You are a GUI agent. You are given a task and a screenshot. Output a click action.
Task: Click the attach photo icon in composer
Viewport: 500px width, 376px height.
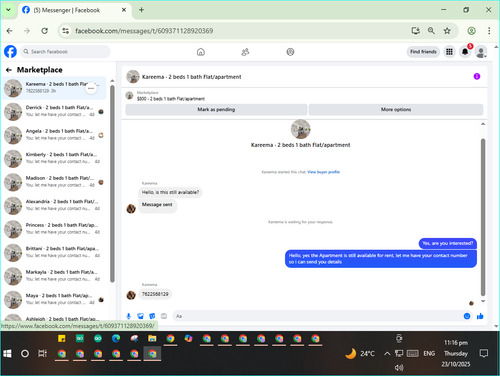[x=140, y=316]
